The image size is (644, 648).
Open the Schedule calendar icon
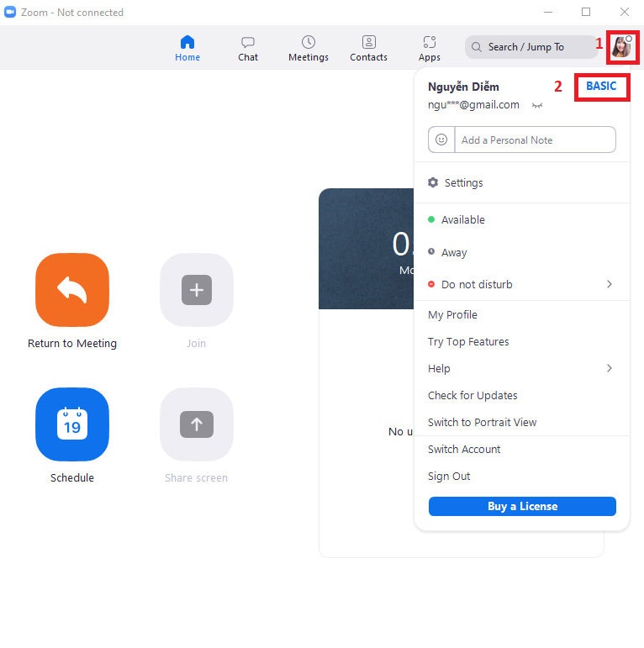(x=72, y=424)
